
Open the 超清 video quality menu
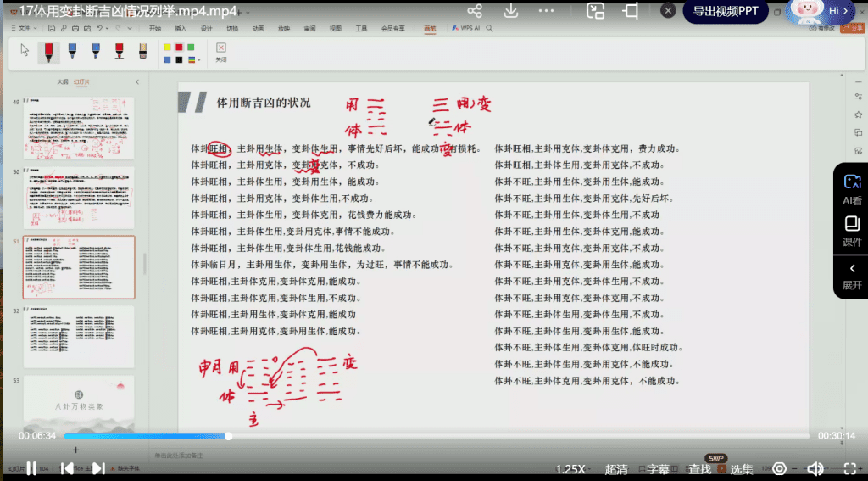point(616,469)
